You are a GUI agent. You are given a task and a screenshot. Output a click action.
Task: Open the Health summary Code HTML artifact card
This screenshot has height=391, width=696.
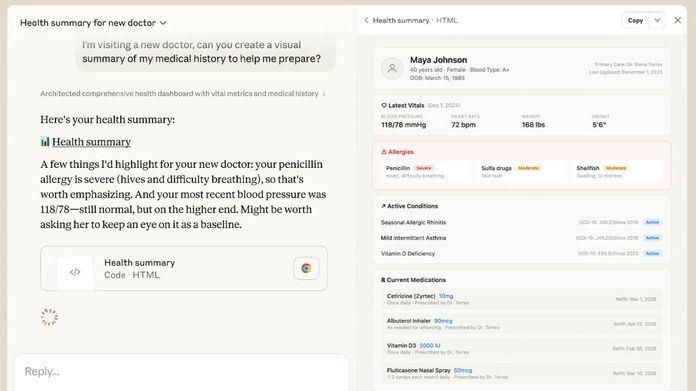point(184,269)
